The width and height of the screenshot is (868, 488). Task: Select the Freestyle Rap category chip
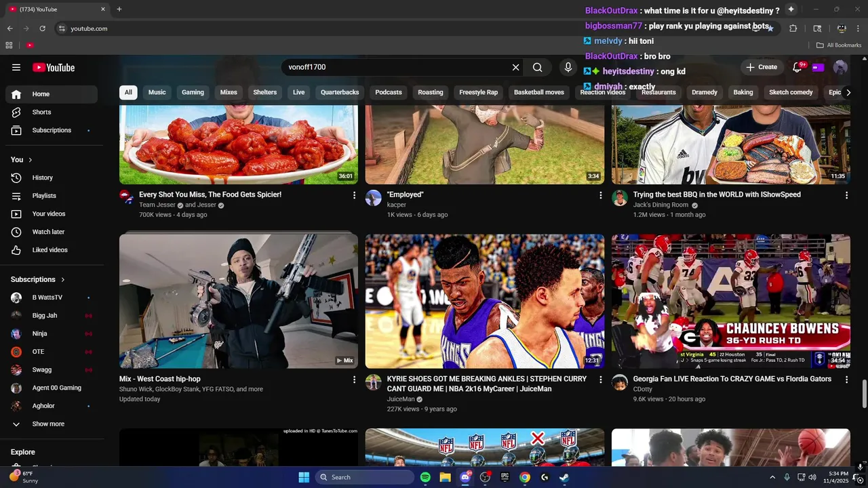coord(478,92)
